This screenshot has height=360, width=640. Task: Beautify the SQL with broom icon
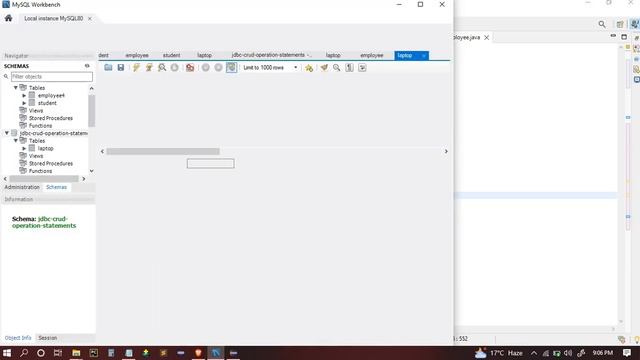tap(324, 68)
